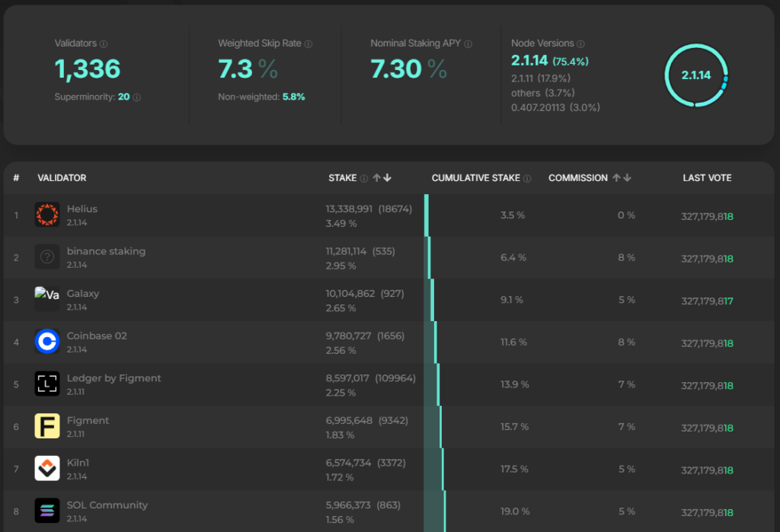This screenshot has height=532, width=780.
Task: Click the Weighted Skip Rate info icon
Action: click(x=308, y=43)
